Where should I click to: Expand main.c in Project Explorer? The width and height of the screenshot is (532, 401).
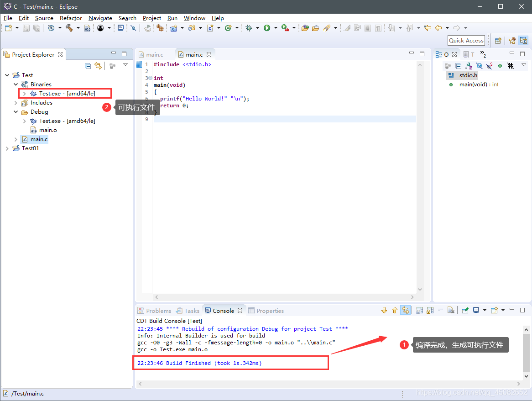[16, 139]
